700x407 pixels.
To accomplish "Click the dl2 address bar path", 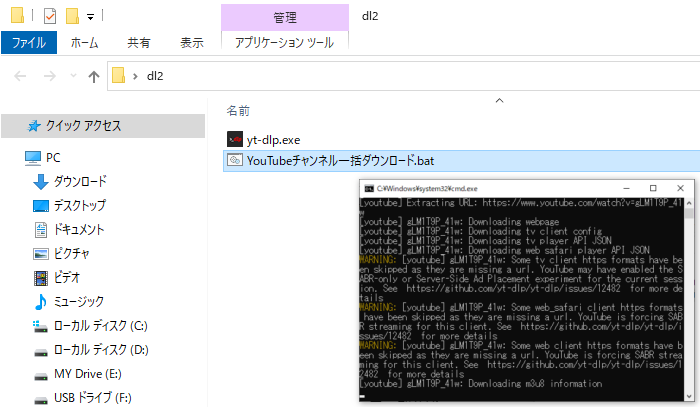I will tap(155, 76).
